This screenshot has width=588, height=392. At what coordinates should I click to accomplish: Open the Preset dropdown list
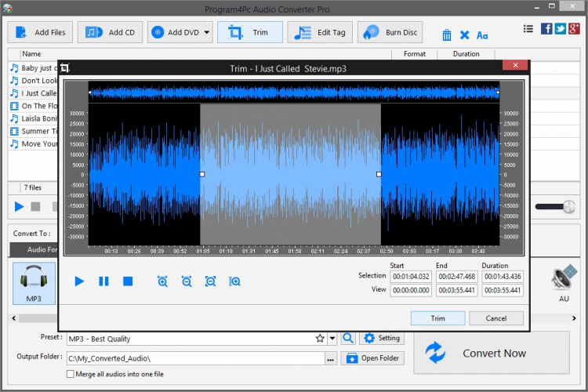pyautogui.click(x=332, y=339)
